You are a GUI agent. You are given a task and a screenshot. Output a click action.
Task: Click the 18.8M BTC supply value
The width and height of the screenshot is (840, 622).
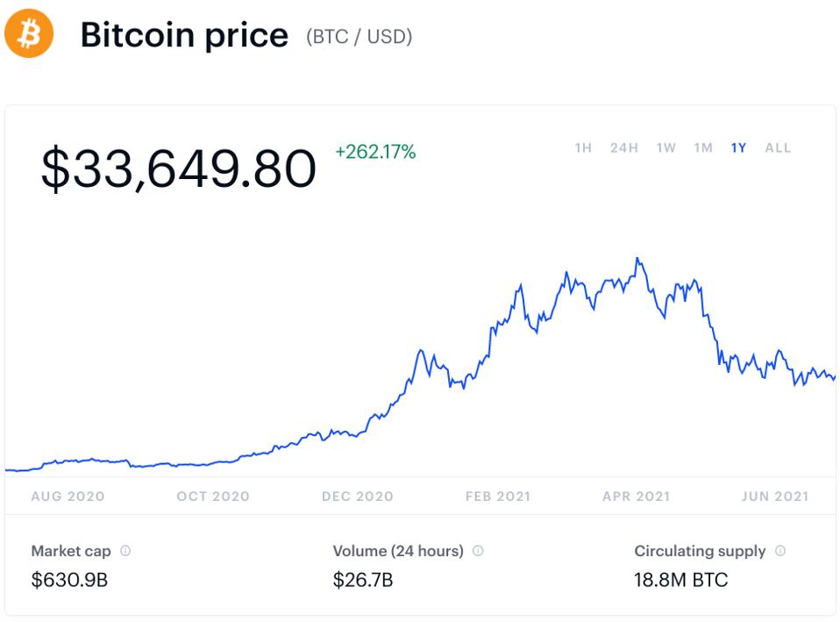pos(681,580)
